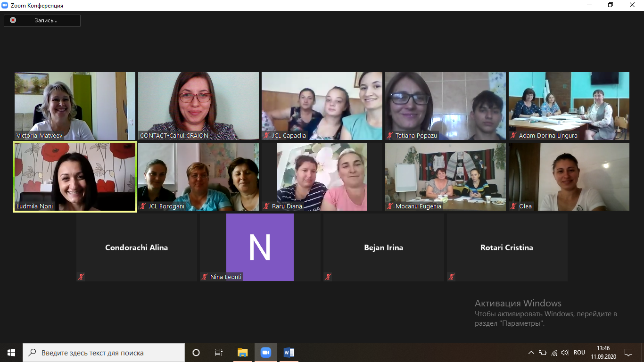The width and height of the screenshot is (644, 362).
Task: Click the volume speaker tray icon
Action: pos(565,353)
